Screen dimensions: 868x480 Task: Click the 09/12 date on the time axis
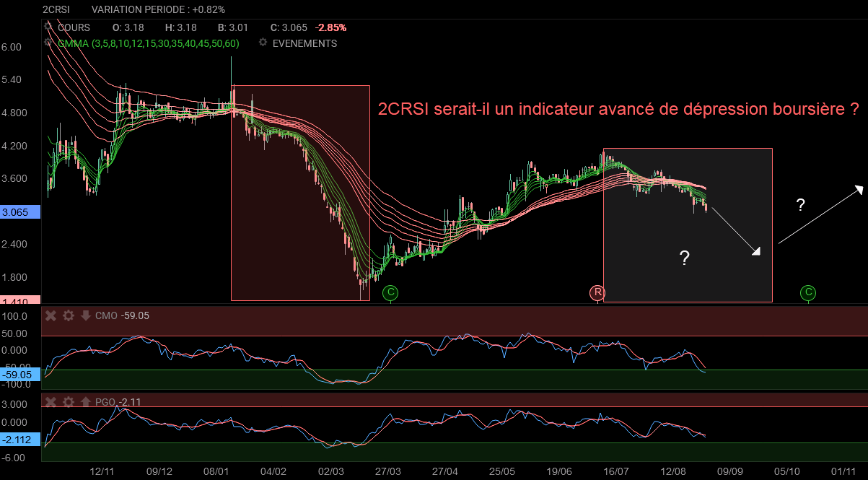[x=159, y=471]
